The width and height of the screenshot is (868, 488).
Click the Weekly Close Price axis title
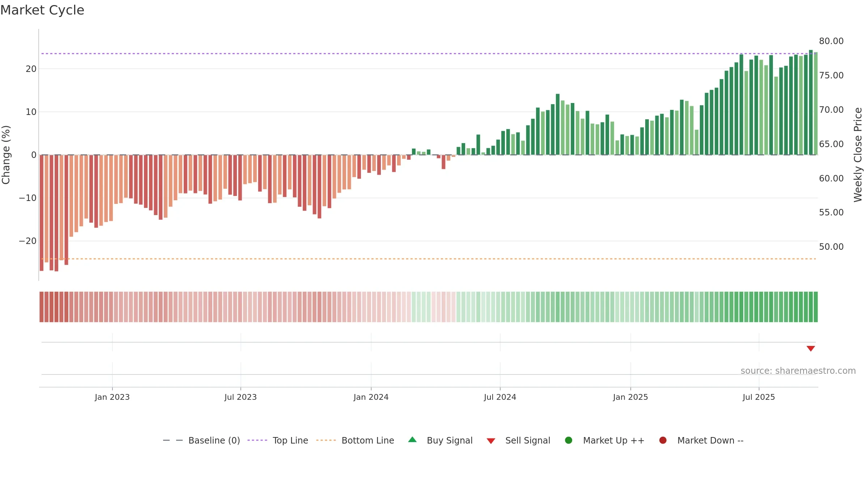(858, 155)
